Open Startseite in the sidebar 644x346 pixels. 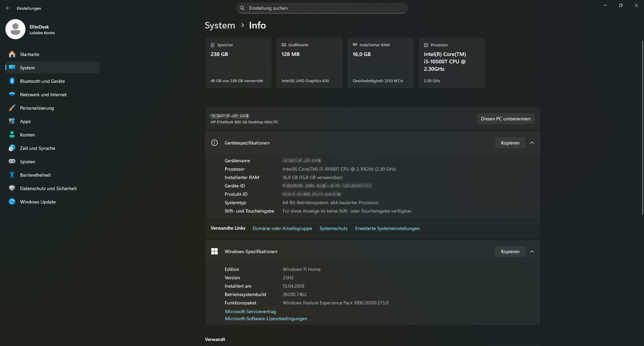pos(52,54)
